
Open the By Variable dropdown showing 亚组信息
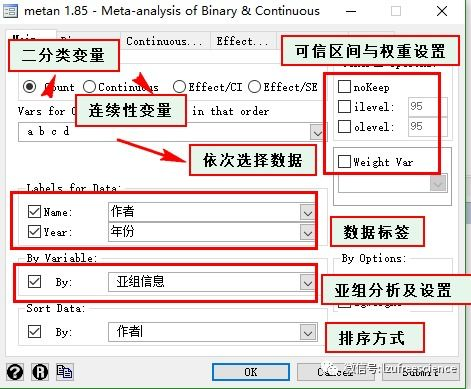click(307, 283)
